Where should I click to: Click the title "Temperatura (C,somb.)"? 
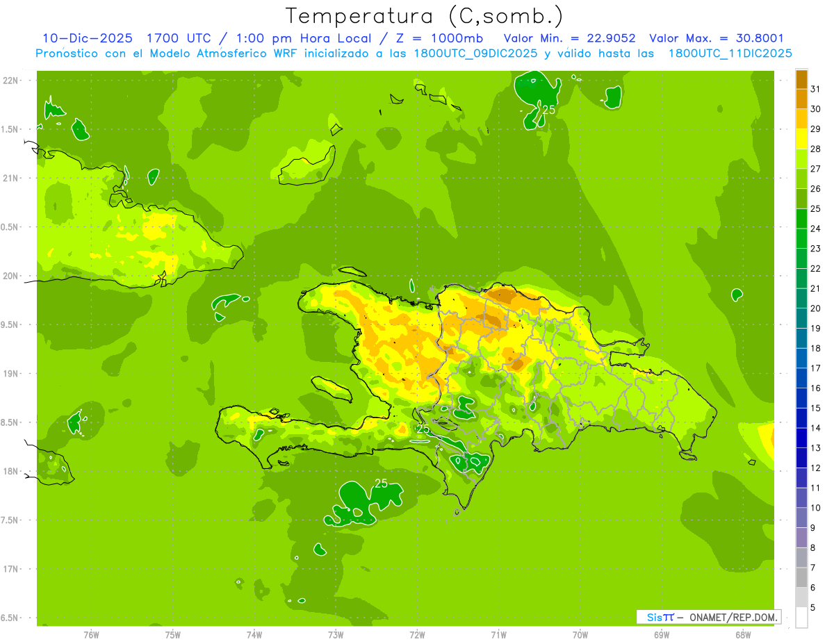point(424,15)
